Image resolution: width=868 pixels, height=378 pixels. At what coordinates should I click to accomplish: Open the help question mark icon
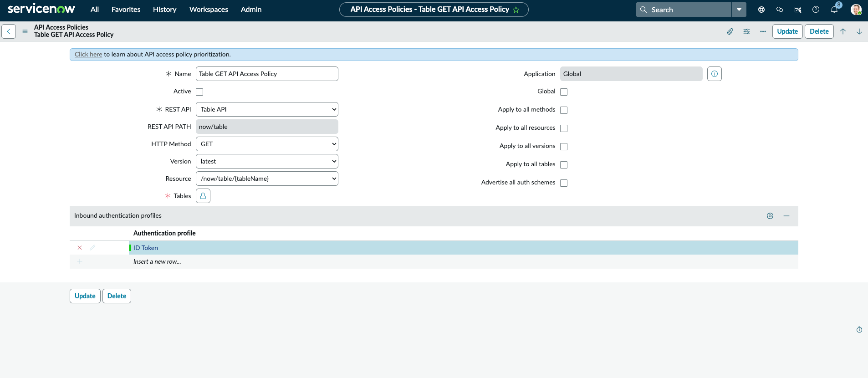816,10
